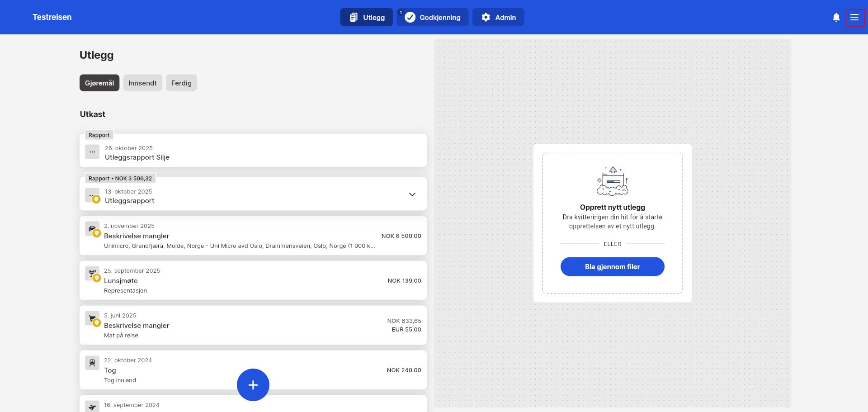Screen dimensions: 868x412
Task: Switch to the Innsendt tab
Action: [x=142, y=83]
